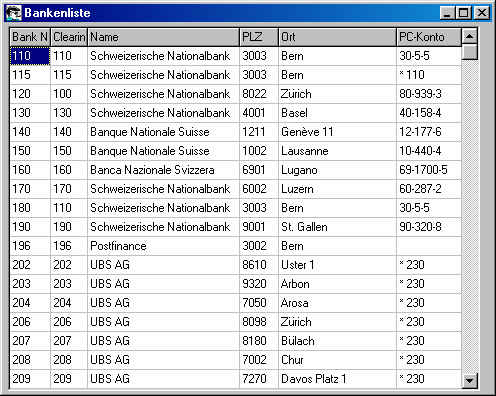Click the vertical scrollbar thumb
496x396 pixels.
click(469, 52)
